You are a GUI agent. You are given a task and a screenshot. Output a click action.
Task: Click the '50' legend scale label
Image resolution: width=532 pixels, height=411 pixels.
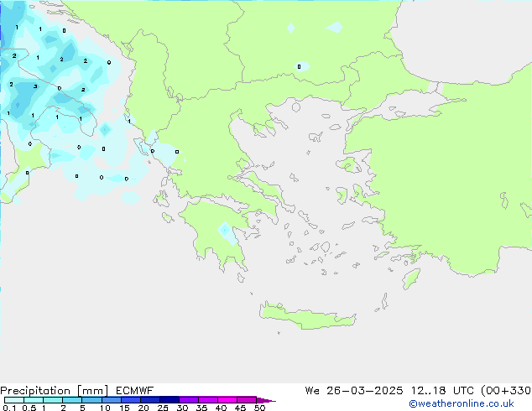point(259,408)
